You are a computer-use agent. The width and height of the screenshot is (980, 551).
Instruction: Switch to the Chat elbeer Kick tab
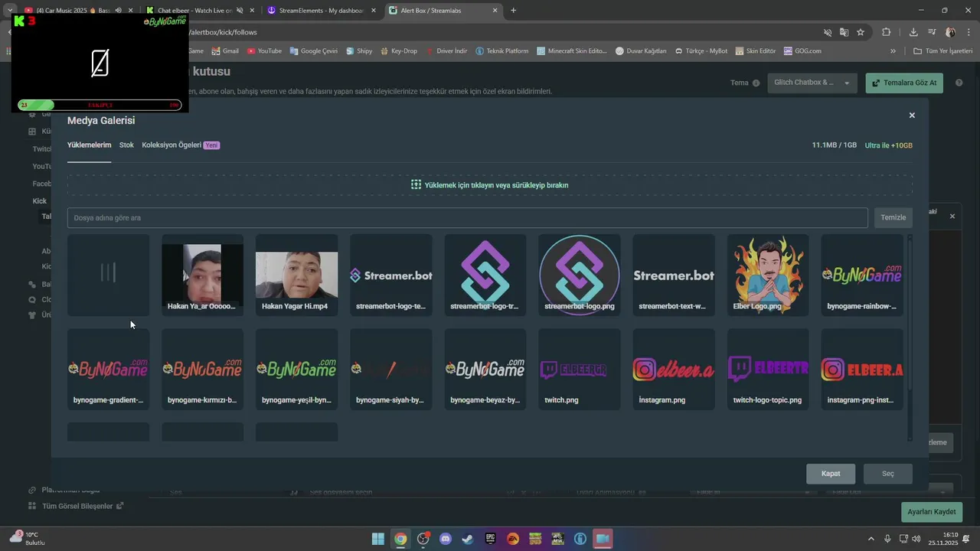point(201,11)
